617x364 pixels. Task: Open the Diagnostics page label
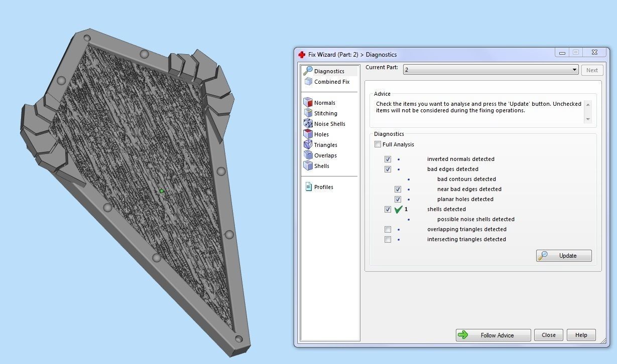(x=329, y=71)
